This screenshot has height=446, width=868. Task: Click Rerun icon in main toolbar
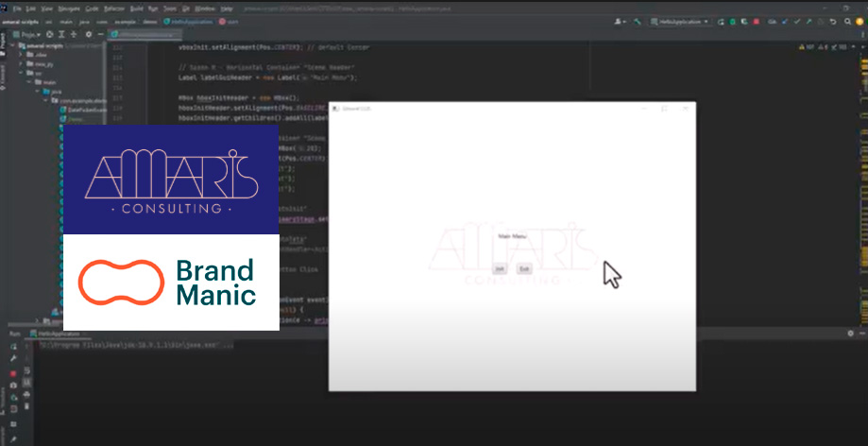(x=721, y=22)
